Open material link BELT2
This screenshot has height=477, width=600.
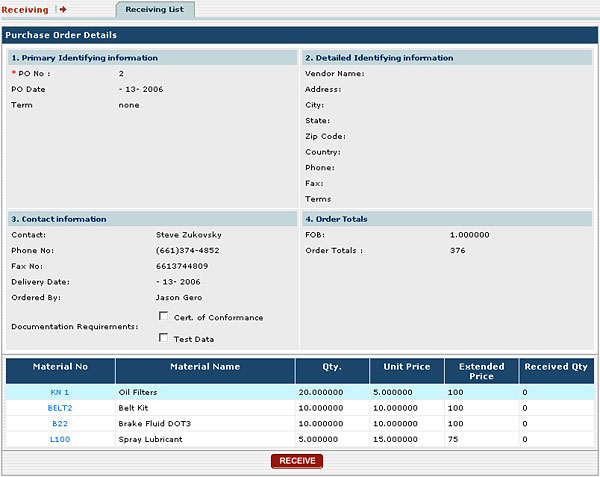(60, 408)
